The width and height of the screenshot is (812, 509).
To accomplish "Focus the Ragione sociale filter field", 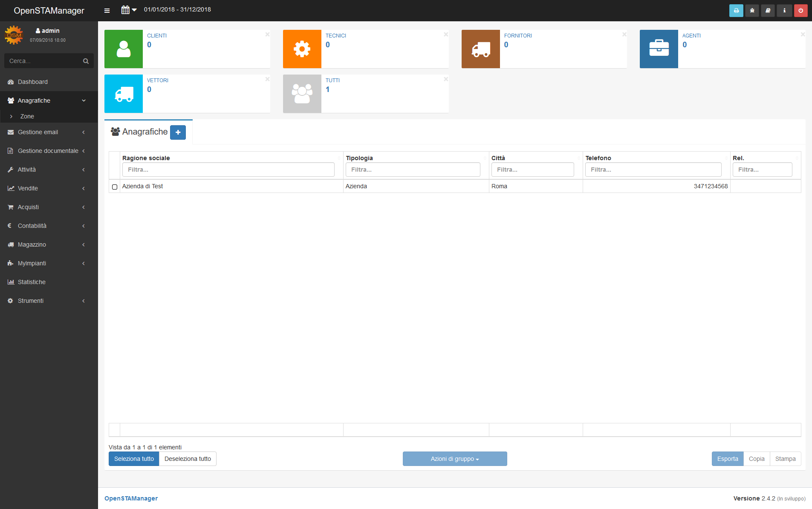I will pyautogui.click(x=228, y=170).
